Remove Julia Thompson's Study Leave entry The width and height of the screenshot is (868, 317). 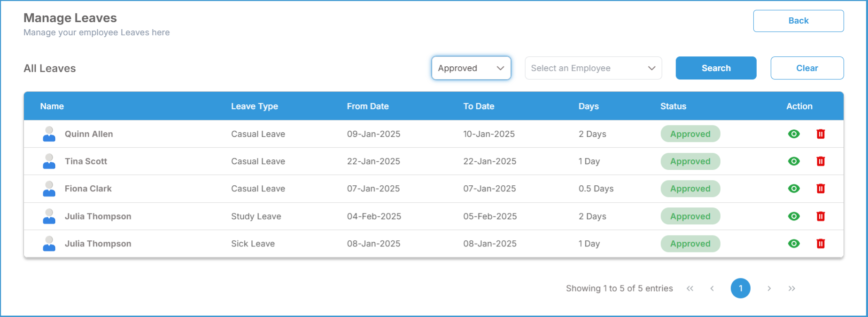(821, 216)
